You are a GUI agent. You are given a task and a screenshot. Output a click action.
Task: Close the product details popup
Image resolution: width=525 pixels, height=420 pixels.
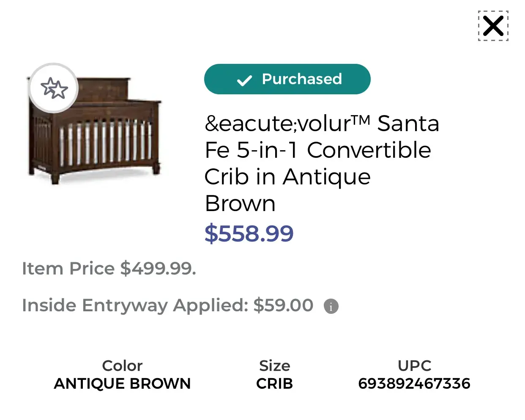click(493, 26)
